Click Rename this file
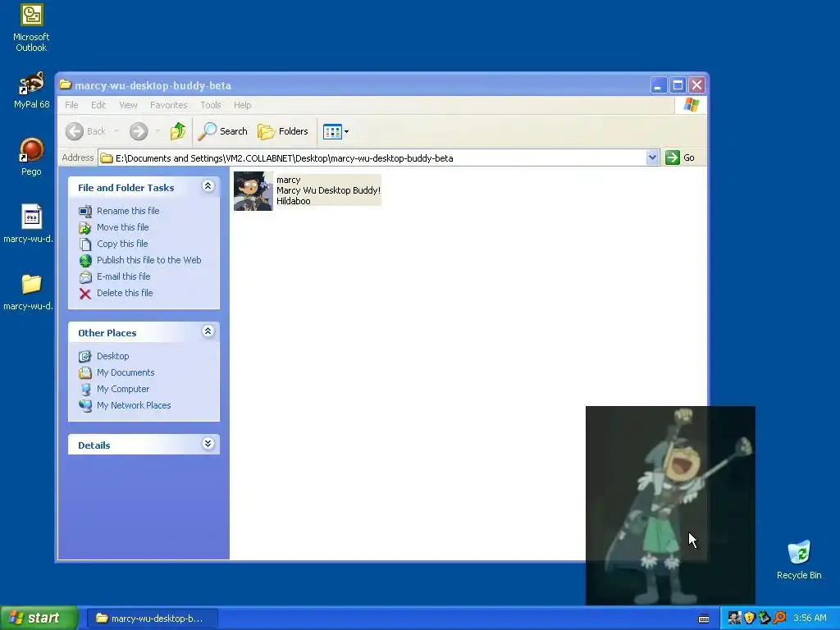The height and width of the screenshot is (630, 840). coord(119,211)
